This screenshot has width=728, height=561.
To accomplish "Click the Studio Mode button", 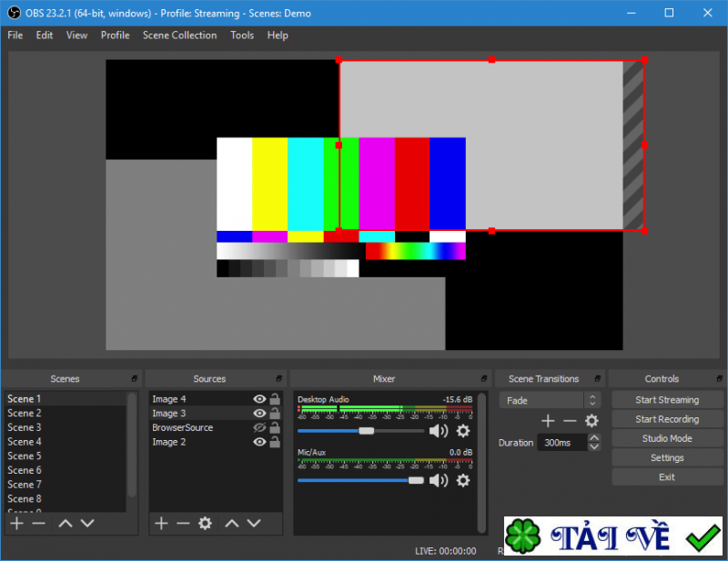I will (667, 438).
